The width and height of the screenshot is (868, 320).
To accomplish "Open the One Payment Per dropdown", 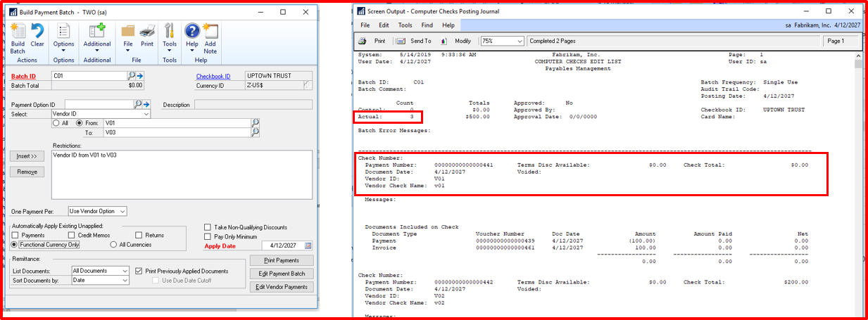I will click(122, 211).
